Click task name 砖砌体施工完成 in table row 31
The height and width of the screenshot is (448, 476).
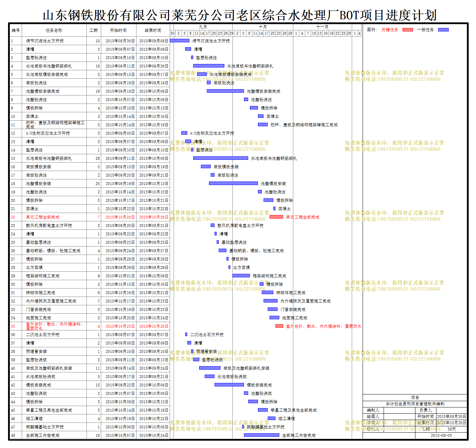(41, 293)
